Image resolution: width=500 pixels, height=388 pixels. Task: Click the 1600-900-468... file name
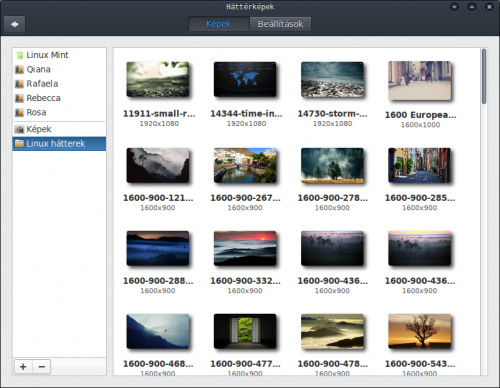[158, 364]
